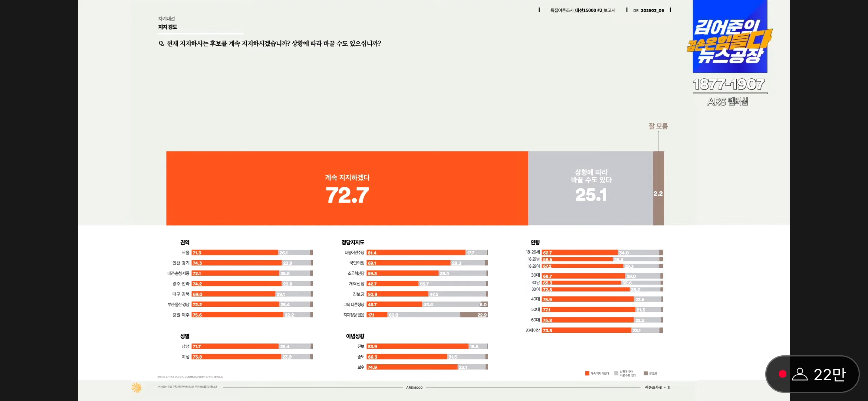The image size is (868, 401).
Task: Click the brown legend square for 잘 모름
Action: [x=646, y=374]
